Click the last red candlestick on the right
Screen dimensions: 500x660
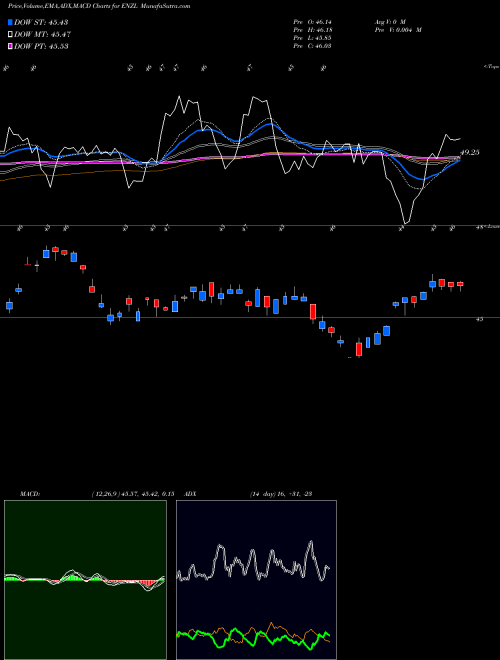pos(460,285)
